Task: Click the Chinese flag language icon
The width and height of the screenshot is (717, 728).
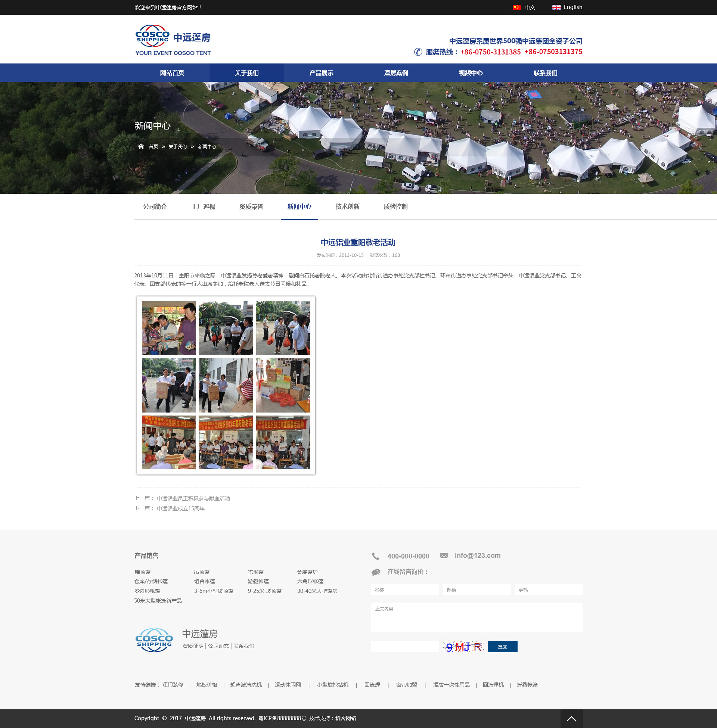Action: tap(516, 7)
